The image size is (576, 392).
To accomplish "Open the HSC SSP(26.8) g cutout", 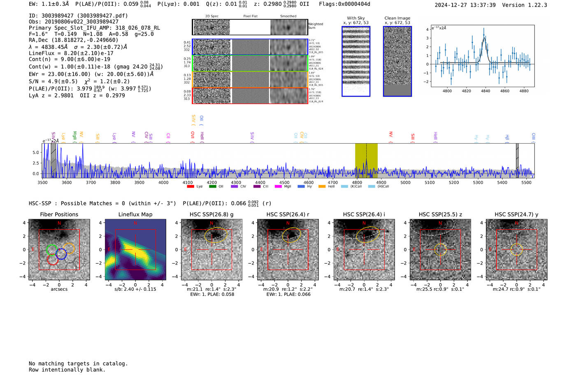I will 211,250.
